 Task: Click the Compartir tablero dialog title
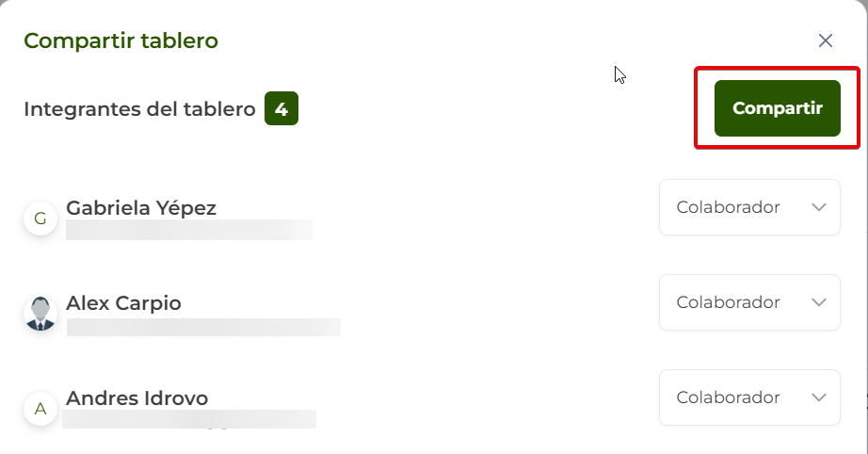(x=121, y=41)
